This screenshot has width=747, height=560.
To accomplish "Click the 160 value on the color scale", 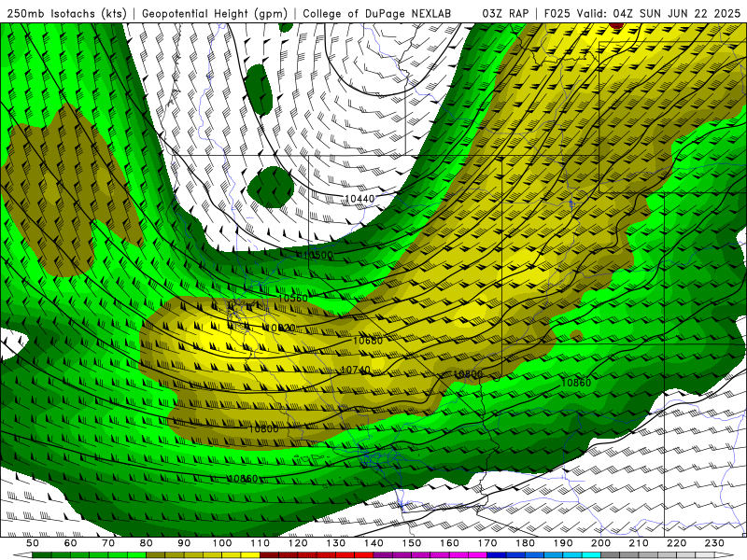I will (449, 543).
